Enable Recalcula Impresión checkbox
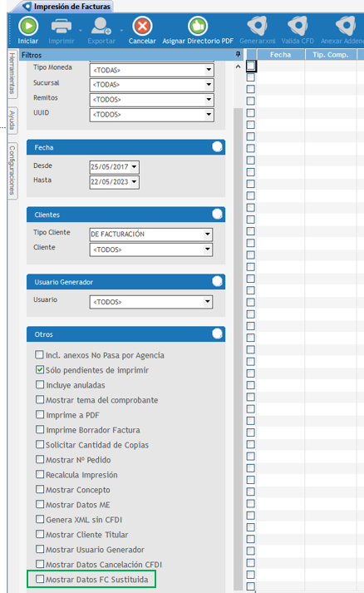The width and height of the screenshot is (364, 593). pyautogui.click(x=39, y=474)
